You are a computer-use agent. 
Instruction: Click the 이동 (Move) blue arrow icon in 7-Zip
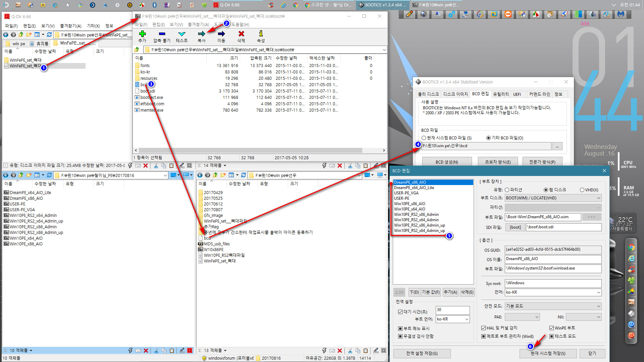221,34
